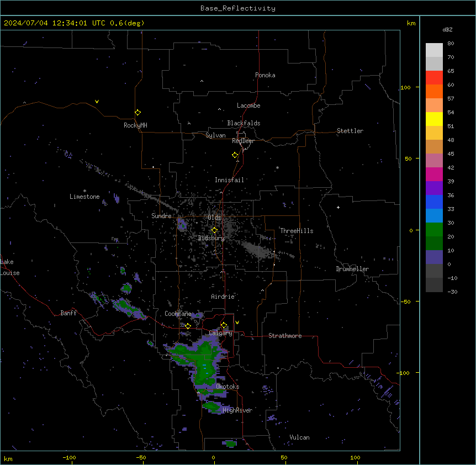
Task: Pick the red 65-60 dBZ legend swatch
Action: [434, 78]
